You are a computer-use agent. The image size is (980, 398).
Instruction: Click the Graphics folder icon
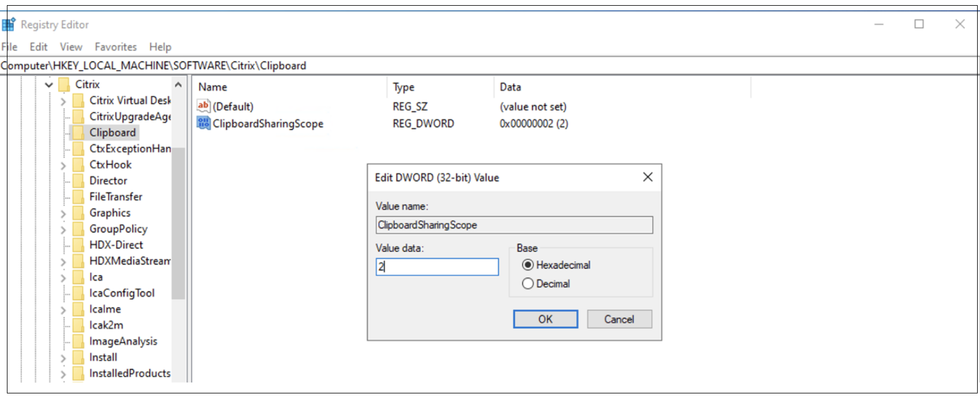point(79,213)
